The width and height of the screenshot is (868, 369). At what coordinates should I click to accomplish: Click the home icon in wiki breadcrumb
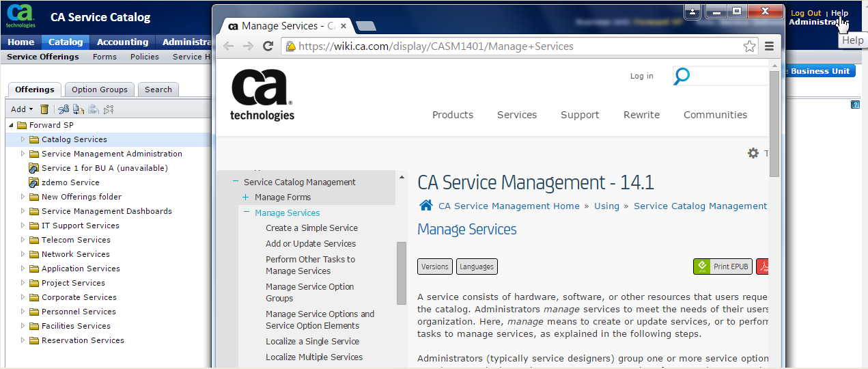tap(426, 206)
